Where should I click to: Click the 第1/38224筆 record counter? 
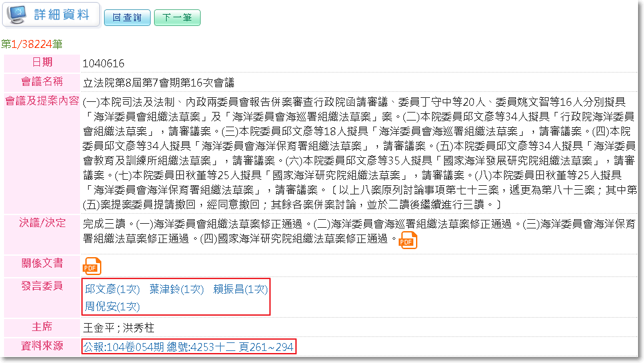[x=31, y=45]
